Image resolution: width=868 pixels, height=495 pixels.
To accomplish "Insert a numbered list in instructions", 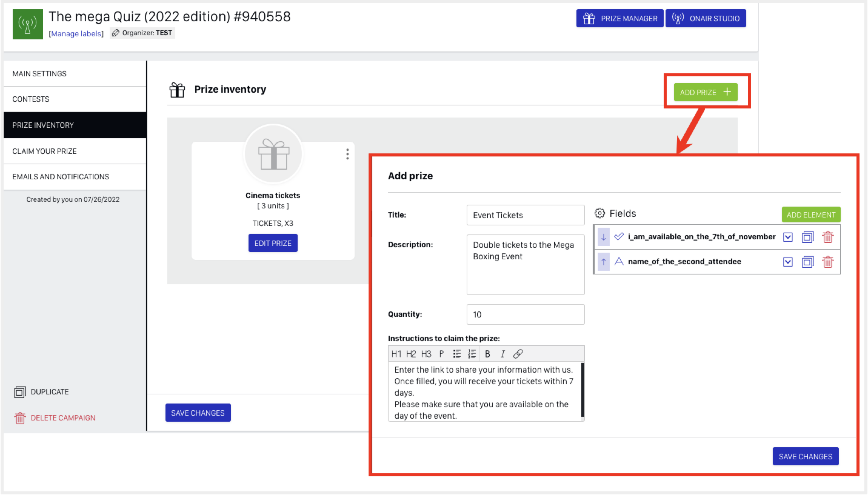I will pos(471,354).
